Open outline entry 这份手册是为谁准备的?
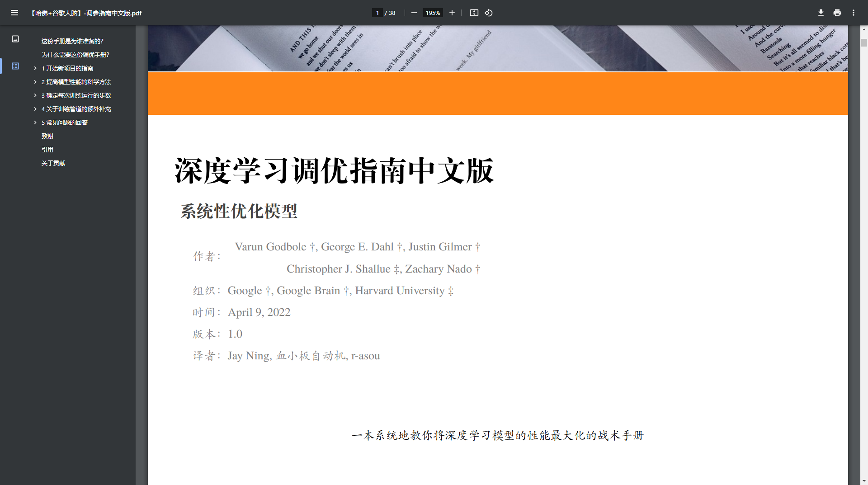The image size is (868, 485). point(72,41)
